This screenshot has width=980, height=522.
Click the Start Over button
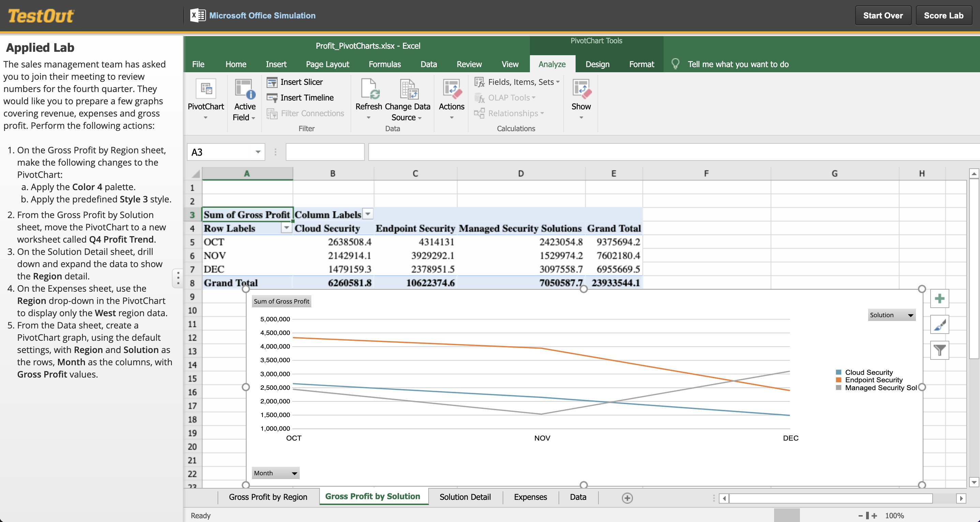tap(883, 15)
